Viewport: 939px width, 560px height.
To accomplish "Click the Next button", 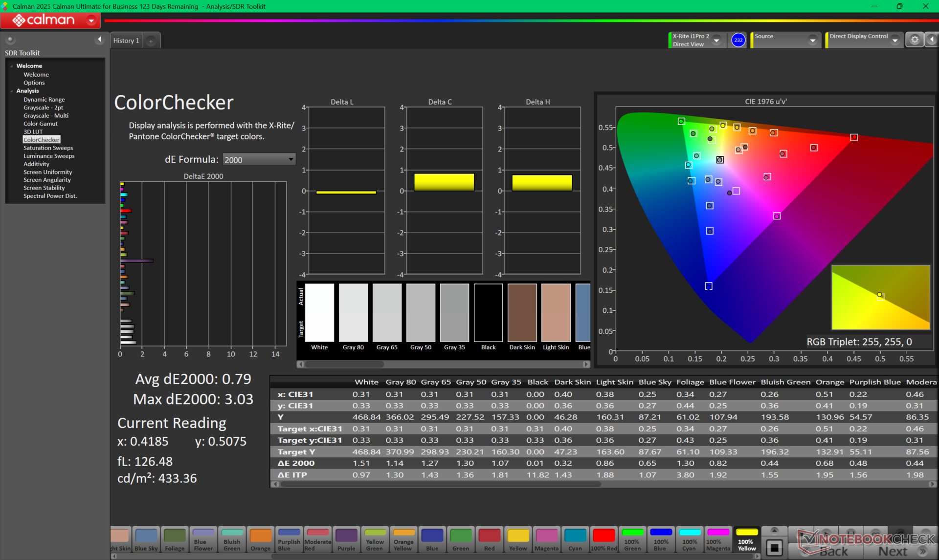I will pos(893,551).
